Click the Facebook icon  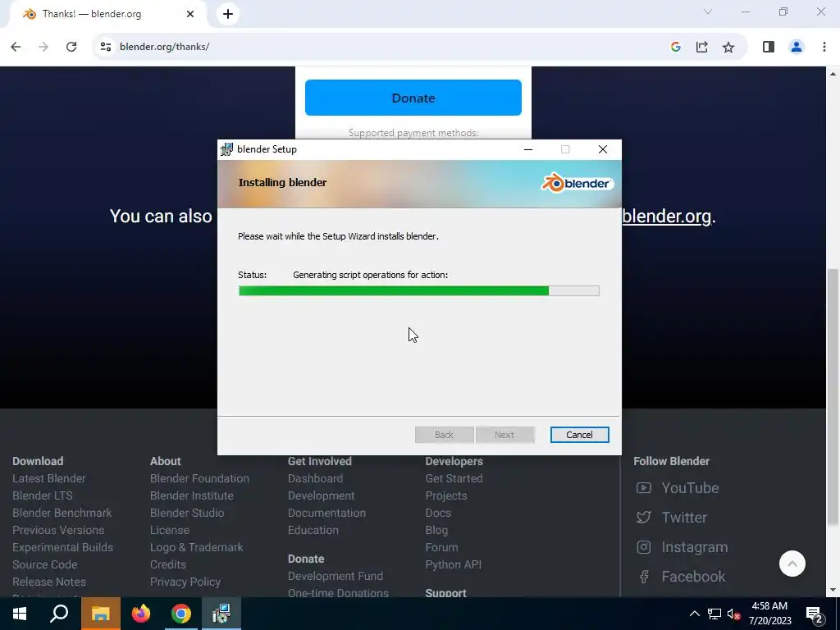[644, 577]
